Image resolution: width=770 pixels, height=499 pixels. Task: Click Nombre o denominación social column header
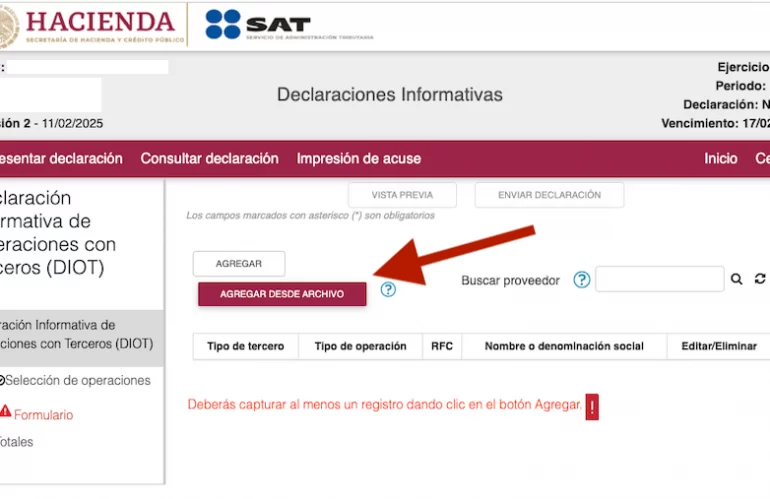(564, 346)
